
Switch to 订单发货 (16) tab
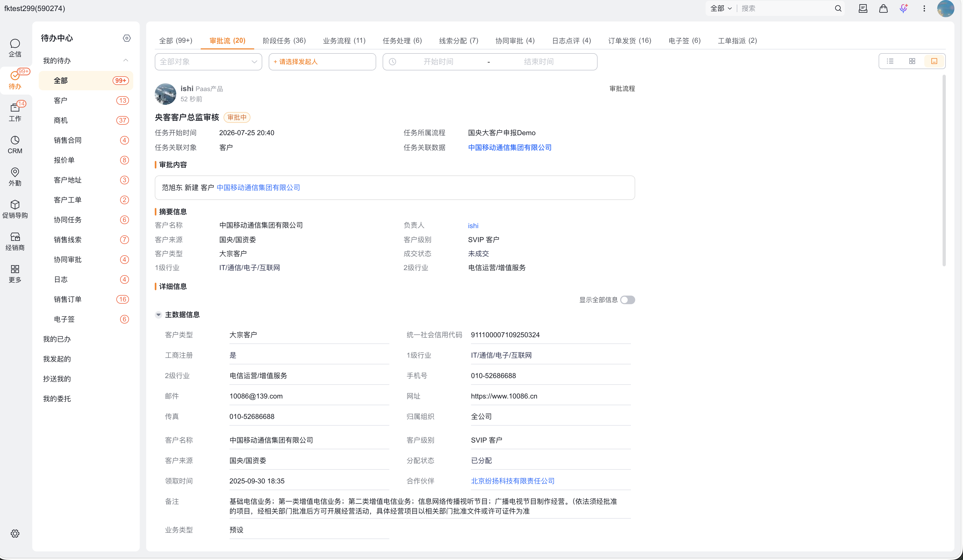(x=630, y=41)
